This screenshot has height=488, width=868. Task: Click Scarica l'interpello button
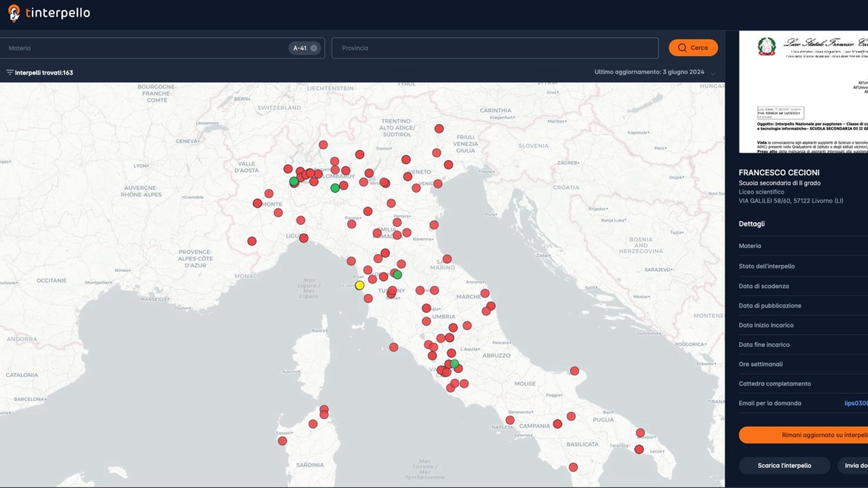point(784,466)
